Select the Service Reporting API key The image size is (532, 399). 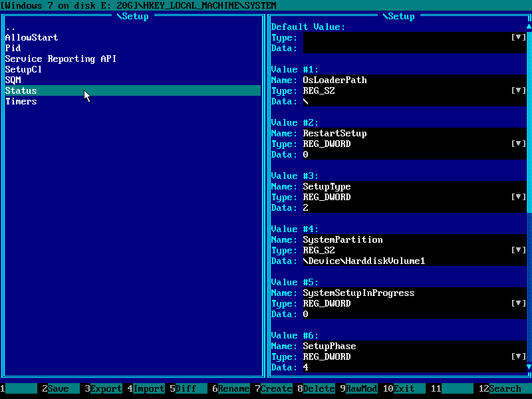(132, 59)
